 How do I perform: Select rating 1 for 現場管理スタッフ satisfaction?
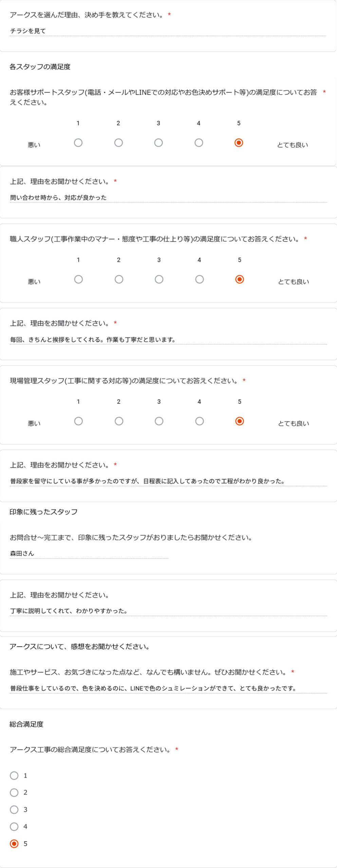[x=78, y=421]
